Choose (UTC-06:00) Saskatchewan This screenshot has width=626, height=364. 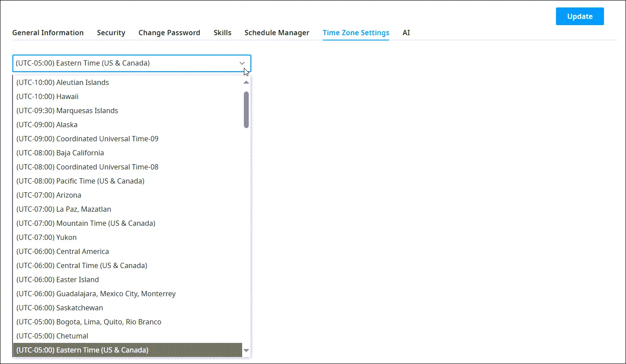pos(128,308)
